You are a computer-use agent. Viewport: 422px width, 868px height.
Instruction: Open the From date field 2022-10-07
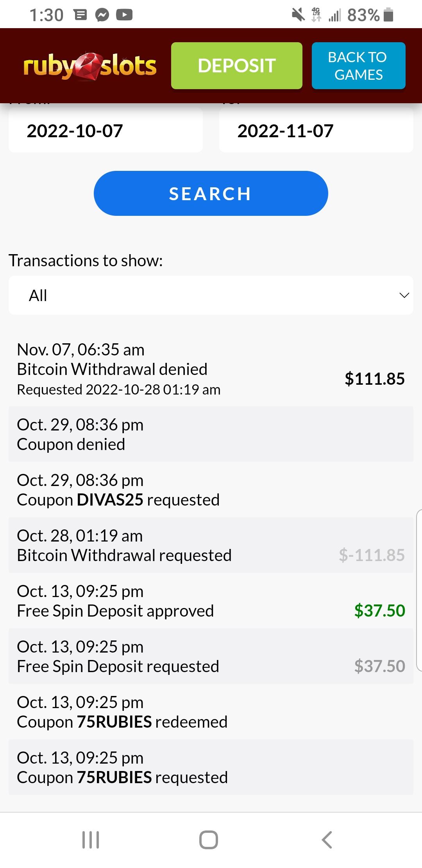(105, 131)
